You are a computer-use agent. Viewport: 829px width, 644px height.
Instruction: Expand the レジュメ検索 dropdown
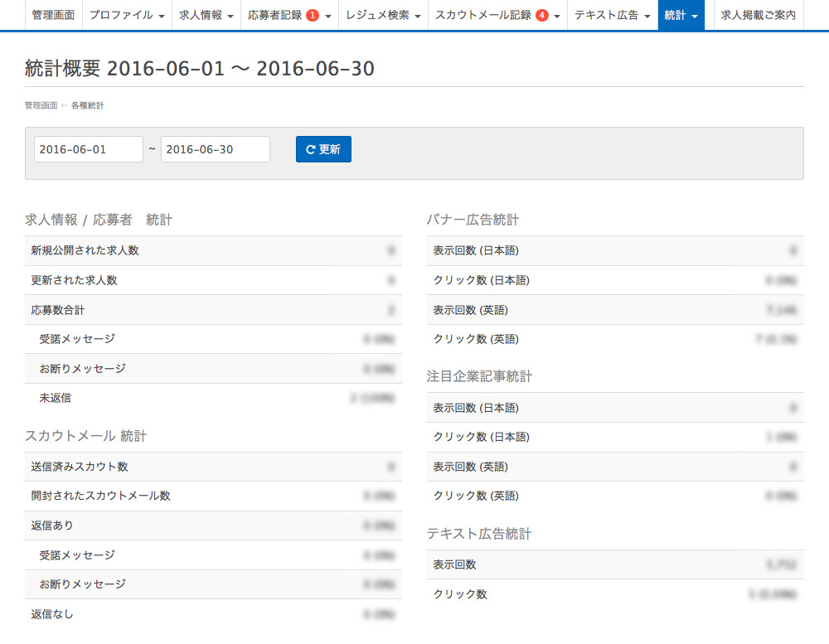383,15
